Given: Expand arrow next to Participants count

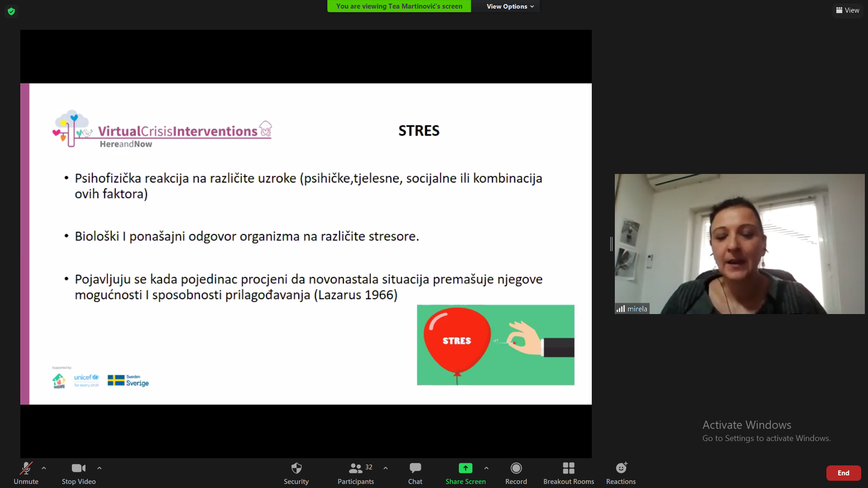Looking at the screenshot, I should pos(386,468).
